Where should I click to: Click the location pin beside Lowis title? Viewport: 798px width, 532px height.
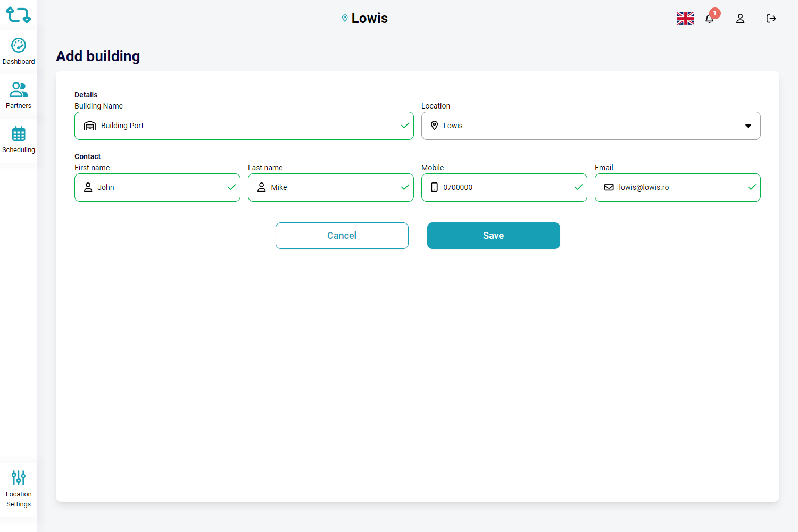click(345, 19)
